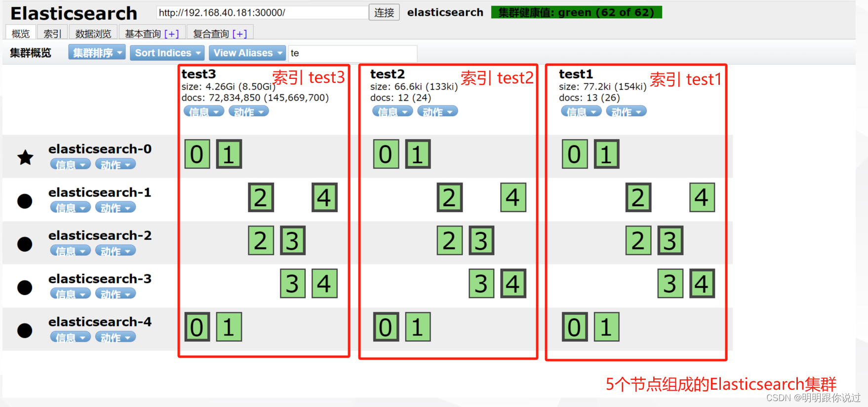Select test2 shard 1 on elasticsearch-4
The height and width of the screenshot is (407, 868).
[418, 327]
